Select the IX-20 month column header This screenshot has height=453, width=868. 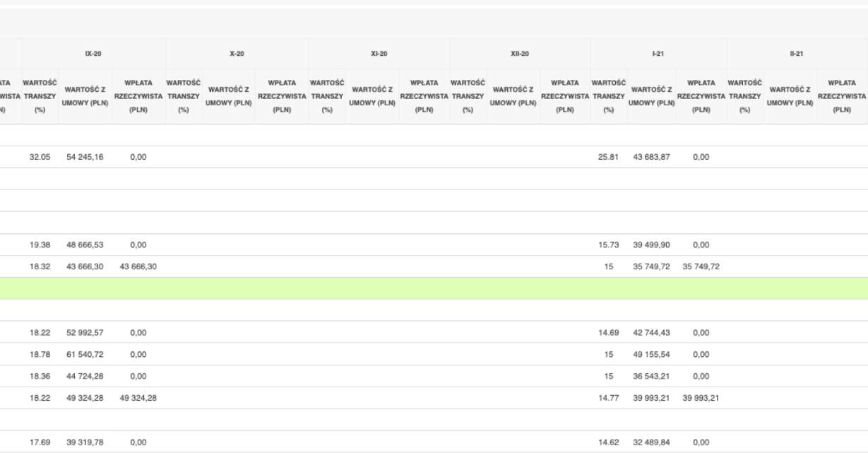93,54
